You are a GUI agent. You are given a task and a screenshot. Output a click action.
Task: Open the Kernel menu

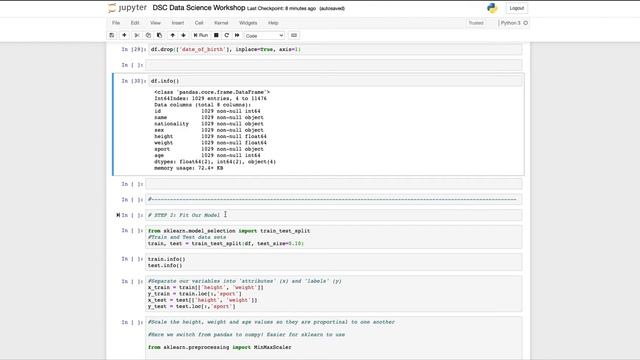point(221,23)
